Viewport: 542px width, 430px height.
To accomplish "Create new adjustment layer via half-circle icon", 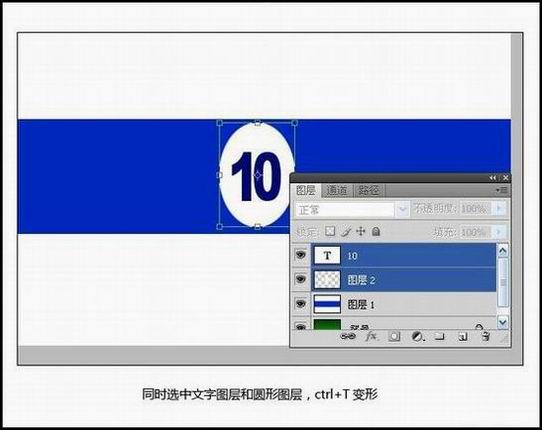I will point(418,336).
